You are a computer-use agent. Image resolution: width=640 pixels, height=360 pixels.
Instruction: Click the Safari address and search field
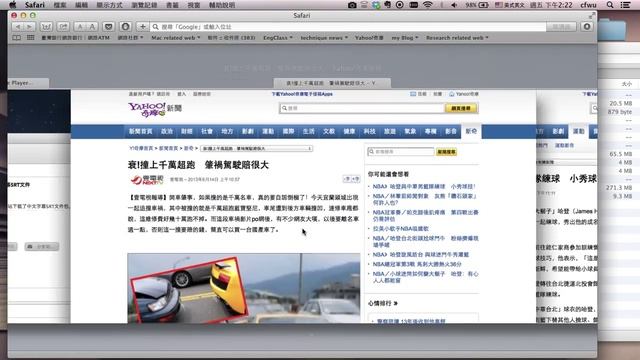348,27
